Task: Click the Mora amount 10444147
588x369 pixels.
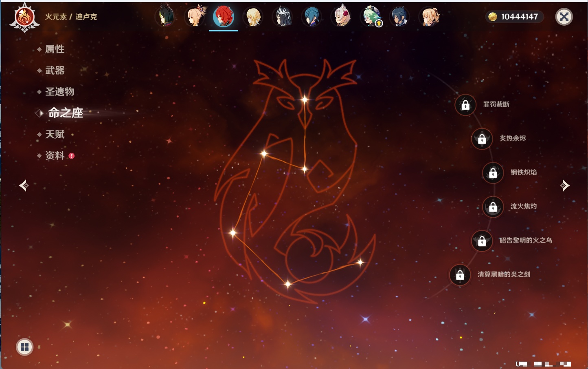Action: coord(520,17)
